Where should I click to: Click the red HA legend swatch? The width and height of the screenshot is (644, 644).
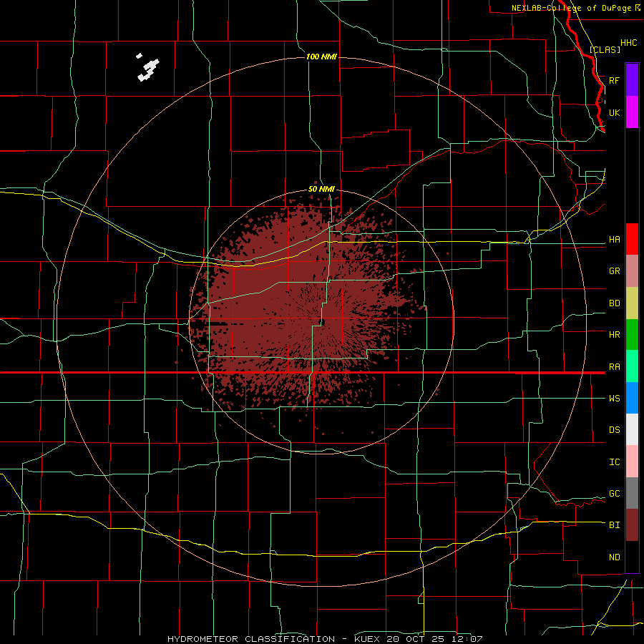tap(632, 239)
